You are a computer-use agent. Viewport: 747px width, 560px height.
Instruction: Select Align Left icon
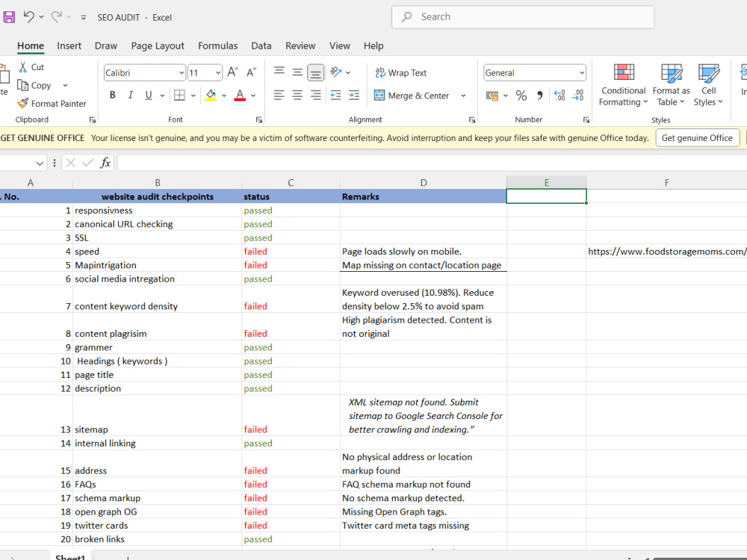pyautogui.click(x=279, y=96)
